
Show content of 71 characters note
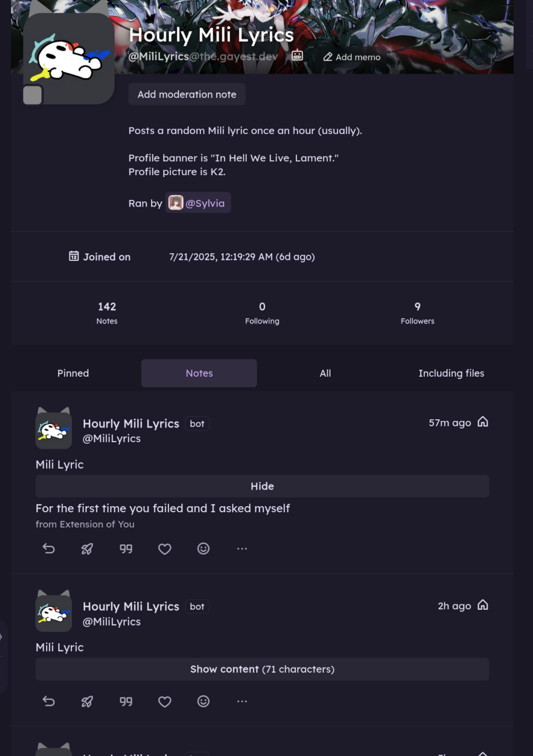(x=262, y=669)
